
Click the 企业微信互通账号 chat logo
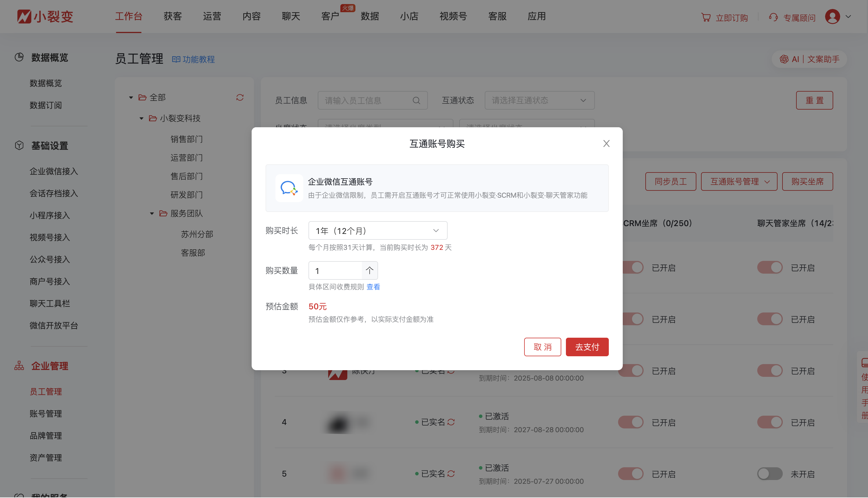(x=289, y=188)
